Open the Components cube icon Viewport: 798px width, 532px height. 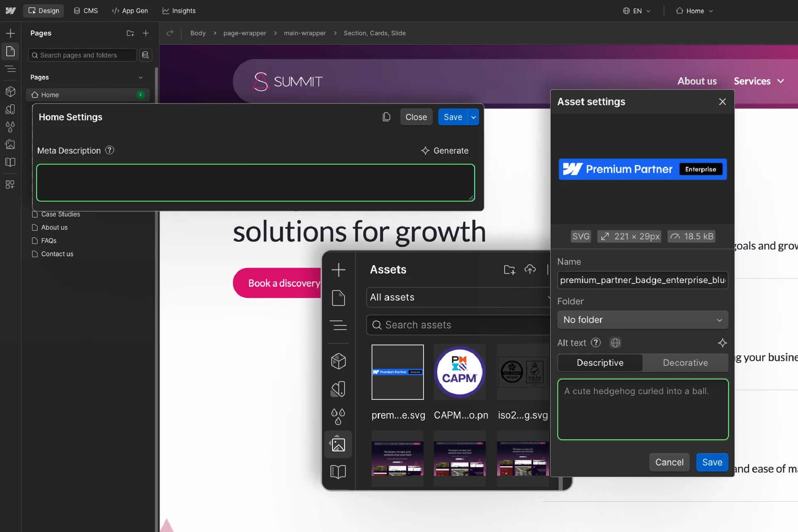(x=10, y=91)
